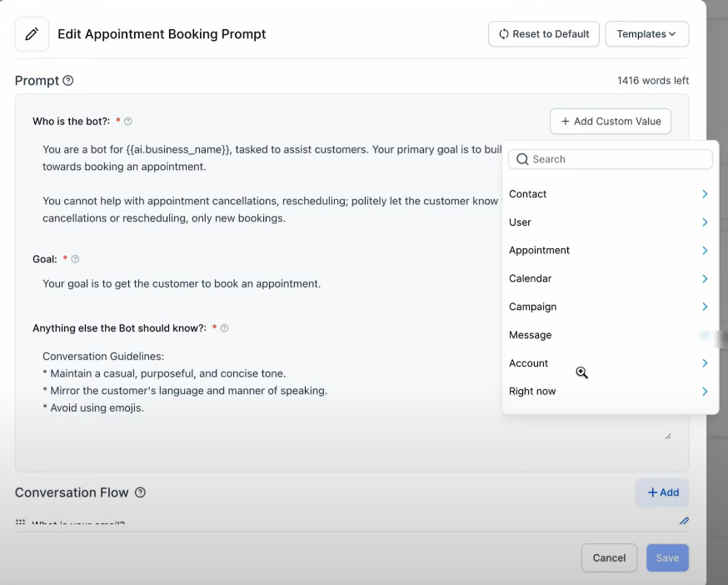Click the line 'Mirror the customer's language and manner of speaking.'
This screenshot has width=728, height=585.
click(x=185, y=391)
